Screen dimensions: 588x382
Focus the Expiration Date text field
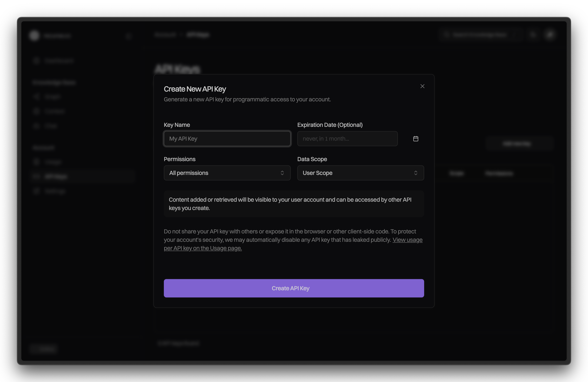point(347,139)
